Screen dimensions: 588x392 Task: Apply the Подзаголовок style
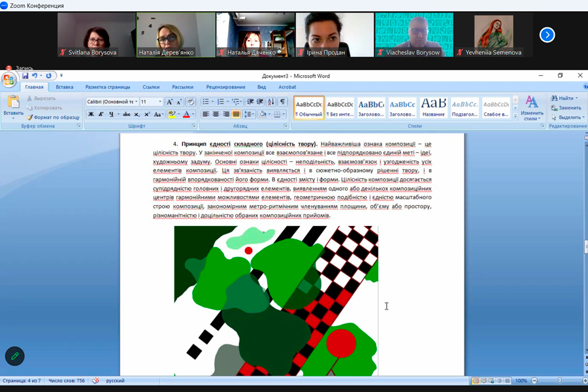click(465, 108)
